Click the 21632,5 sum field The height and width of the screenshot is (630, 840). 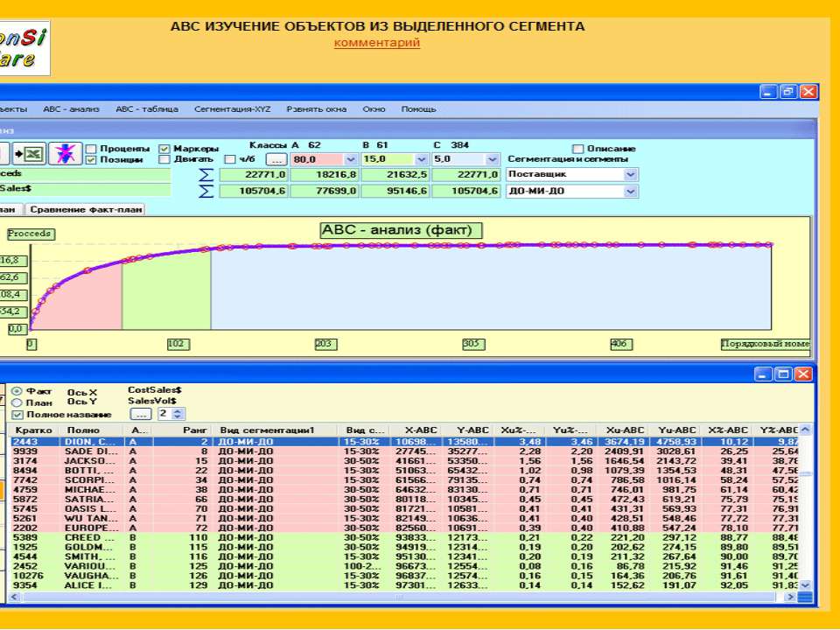point(395,175)
